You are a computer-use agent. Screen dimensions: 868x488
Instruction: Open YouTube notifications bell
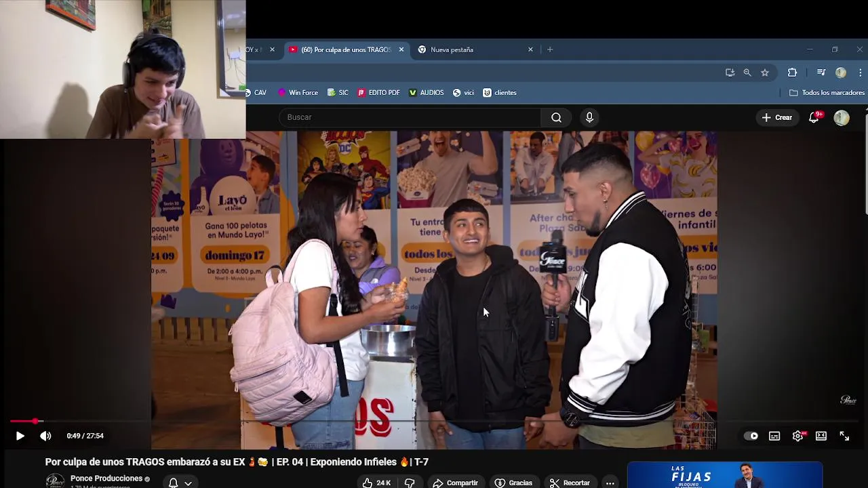(x=814, y=117)
